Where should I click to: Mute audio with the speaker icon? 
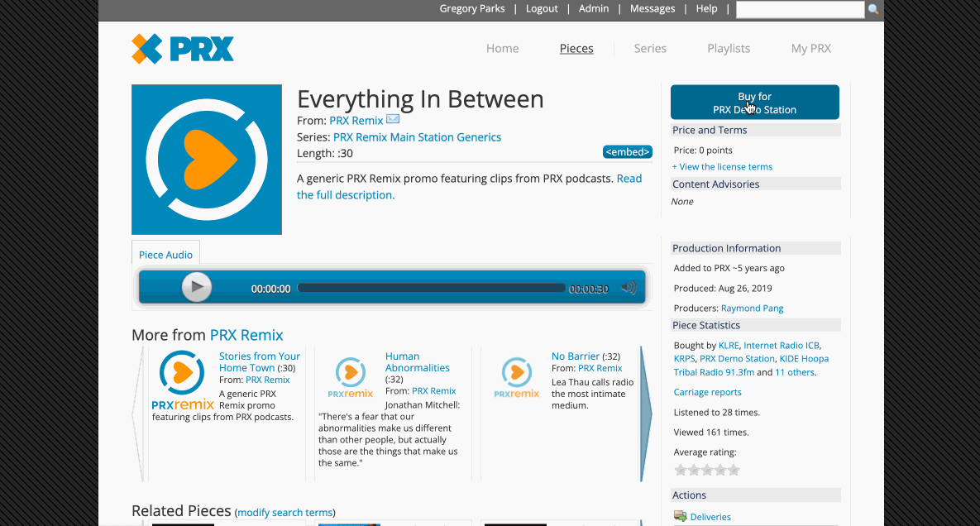pyautogui.click(x=629, y=288)
